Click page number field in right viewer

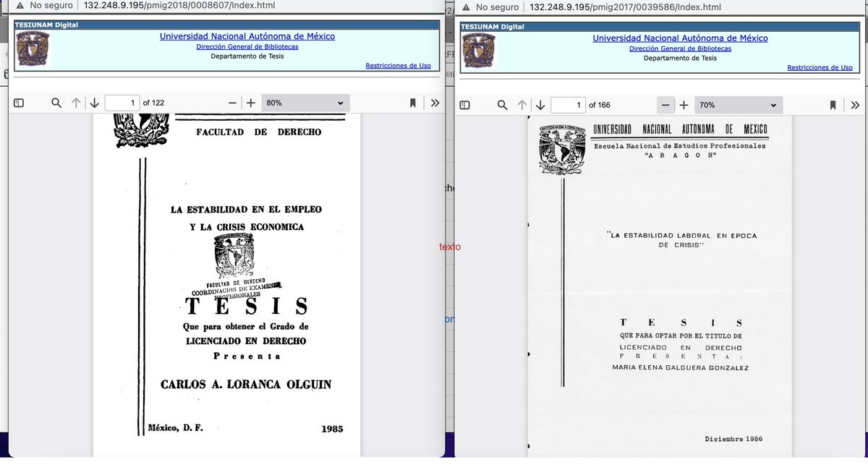(569, 105)
